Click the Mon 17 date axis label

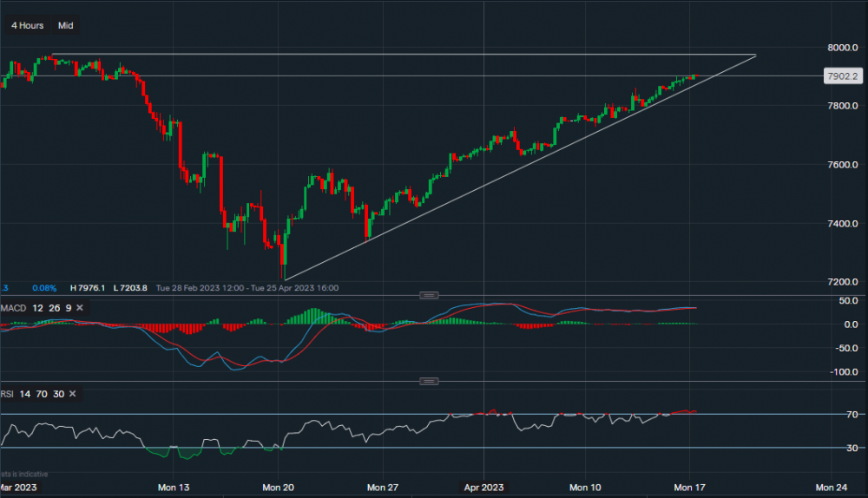click(x=689, y=488)
